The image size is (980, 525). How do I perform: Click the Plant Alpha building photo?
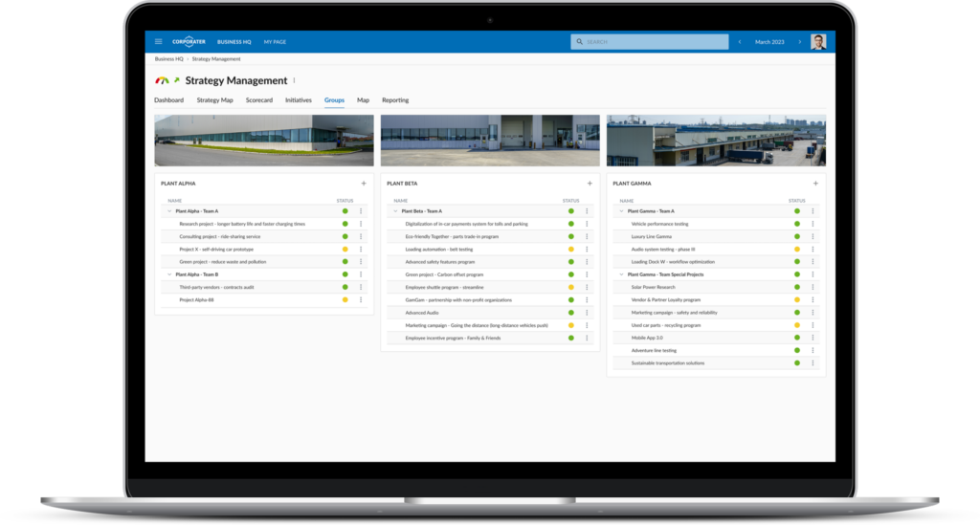click(x=264, y=141)
